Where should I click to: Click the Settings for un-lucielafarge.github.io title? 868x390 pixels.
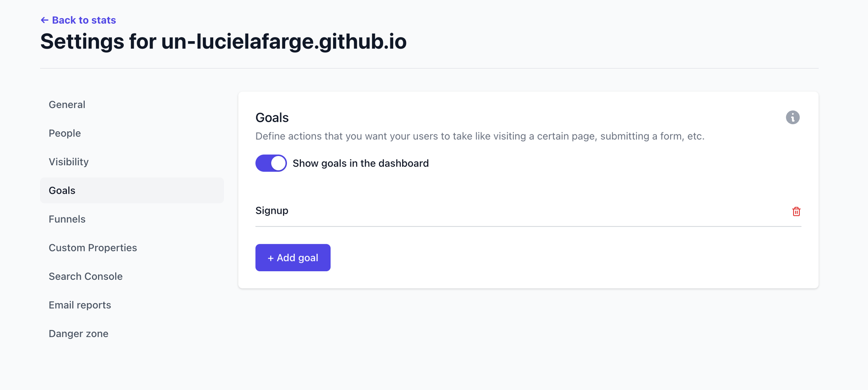click(223, 42)
